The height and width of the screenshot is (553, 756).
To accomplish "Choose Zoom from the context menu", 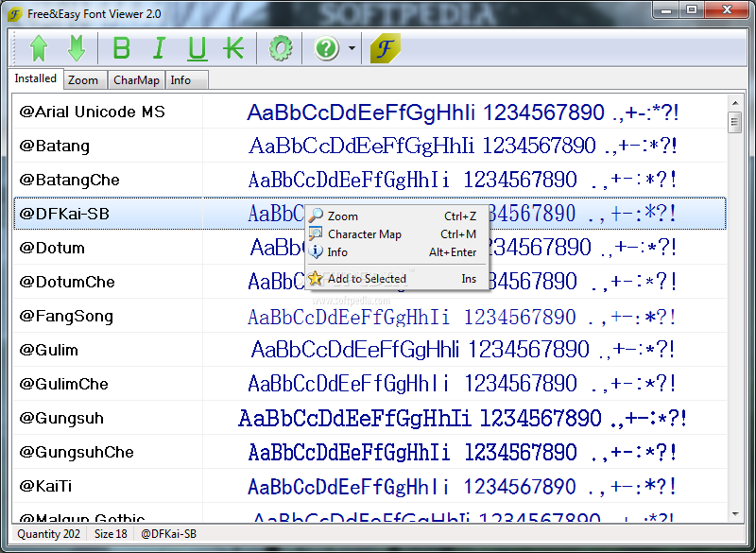I will [x=397, y=216].
